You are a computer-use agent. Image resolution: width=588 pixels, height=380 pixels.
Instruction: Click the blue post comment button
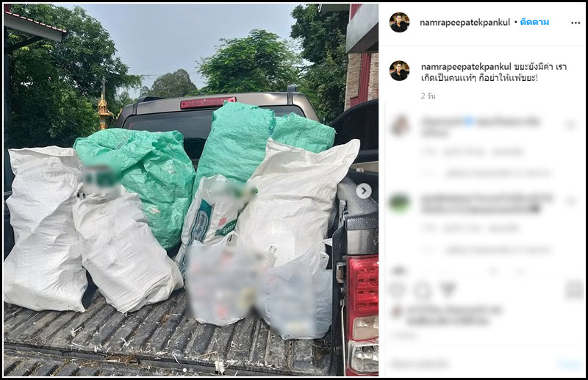pos(570,364)
